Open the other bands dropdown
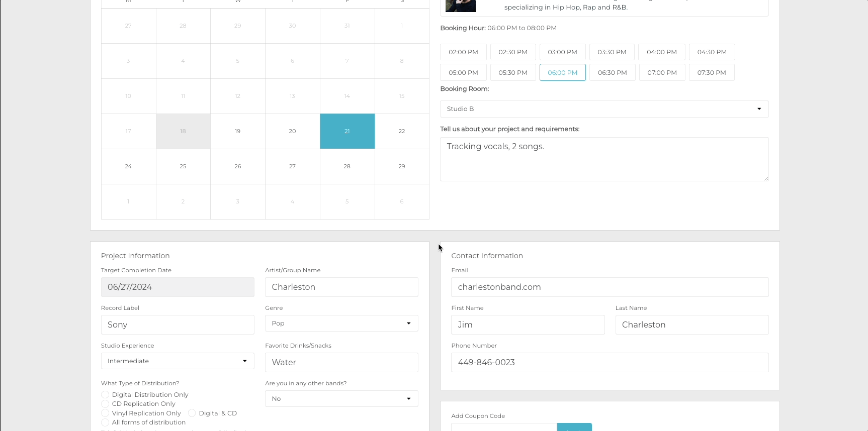868x431 pixels. pos(341,399)
